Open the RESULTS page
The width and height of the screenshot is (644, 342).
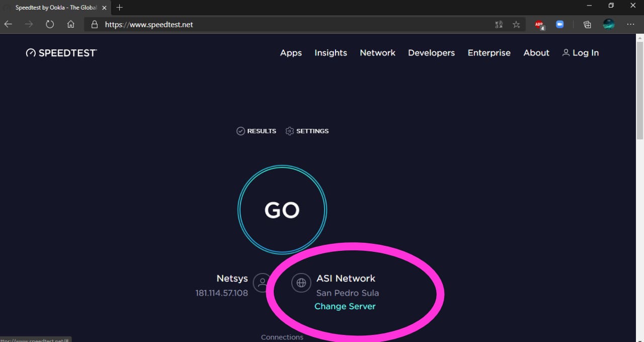256,131
